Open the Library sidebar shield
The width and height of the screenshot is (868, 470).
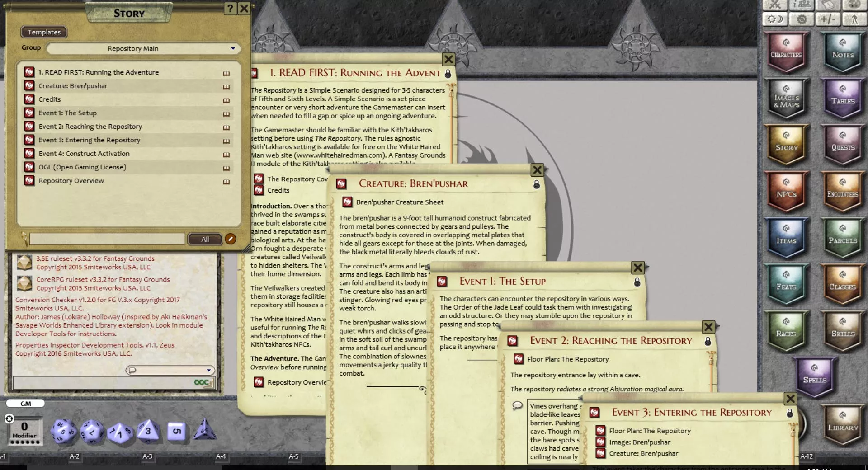click(843, 425)
